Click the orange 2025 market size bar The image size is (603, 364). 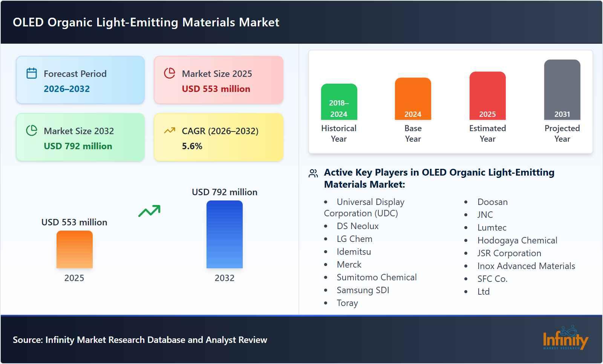pyautogui.click(x=74, y=251)
